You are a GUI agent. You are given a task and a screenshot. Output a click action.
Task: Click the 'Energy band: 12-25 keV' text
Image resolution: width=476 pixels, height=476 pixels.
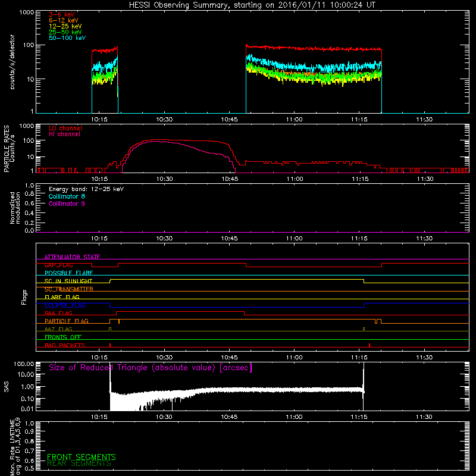(86, 189)
